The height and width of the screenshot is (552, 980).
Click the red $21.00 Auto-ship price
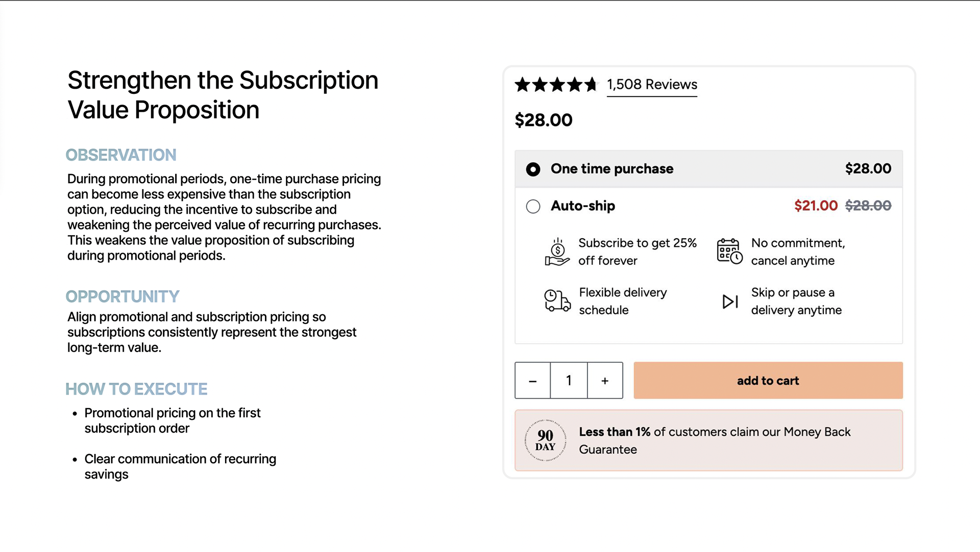816,206
